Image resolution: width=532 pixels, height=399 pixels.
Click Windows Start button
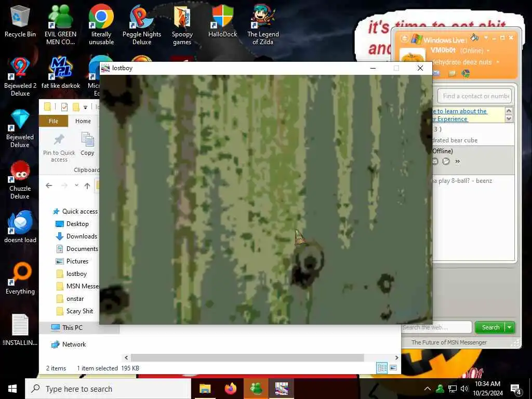click(12, 389)
